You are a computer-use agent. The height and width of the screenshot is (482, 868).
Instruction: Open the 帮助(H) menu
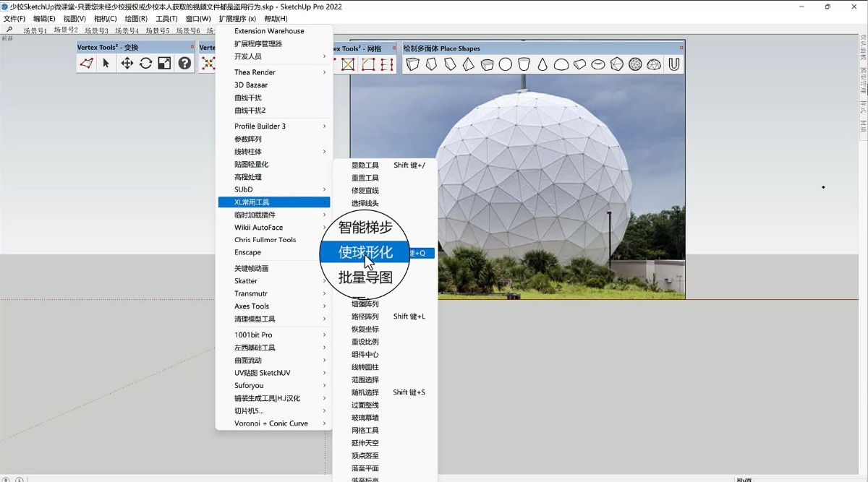coord(276,19)
